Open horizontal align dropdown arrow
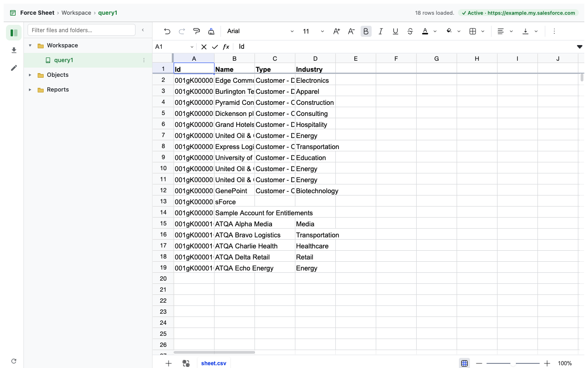The width and height of the screenshot is (588, 368). pos(511,31)
